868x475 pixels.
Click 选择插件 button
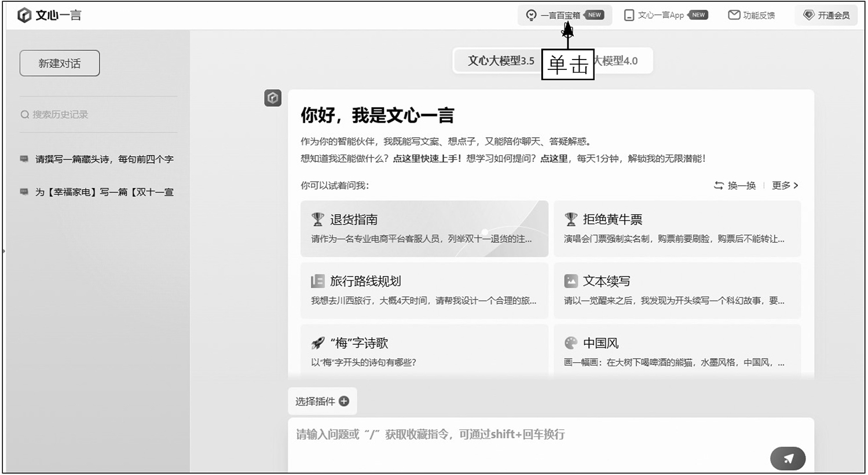[x=323, y=401]
